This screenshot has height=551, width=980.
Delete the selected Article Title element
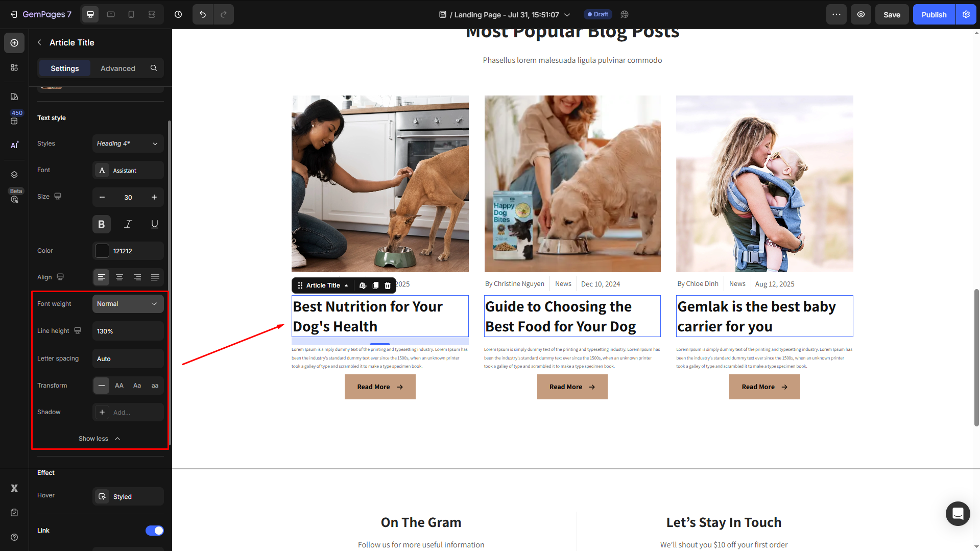[x=388, y=285]
